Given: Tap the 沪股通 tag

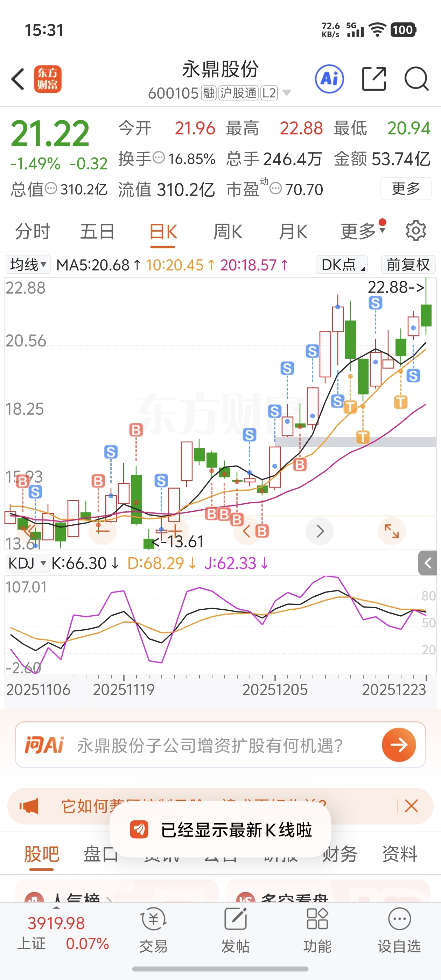Looking at the screenshot, I should [239, 93].
